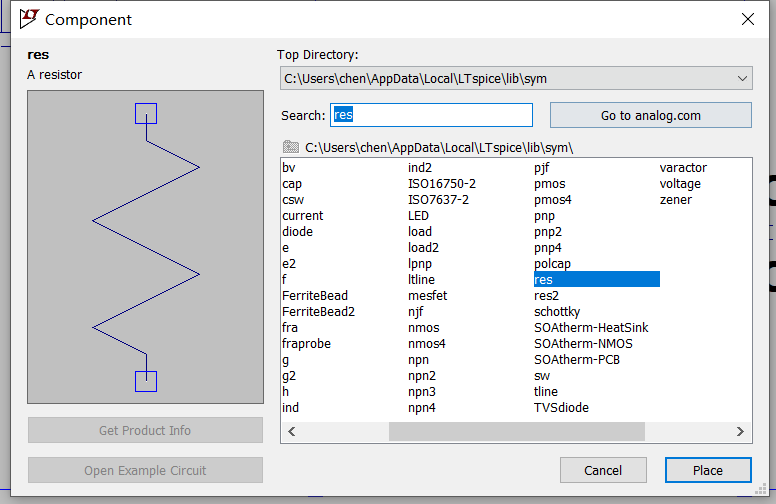Image resolution: width=776 pixels, height=504 pixels.
Task: Click the right arrow on the horizontal scrollbar
Action: (x=740, y=432)
